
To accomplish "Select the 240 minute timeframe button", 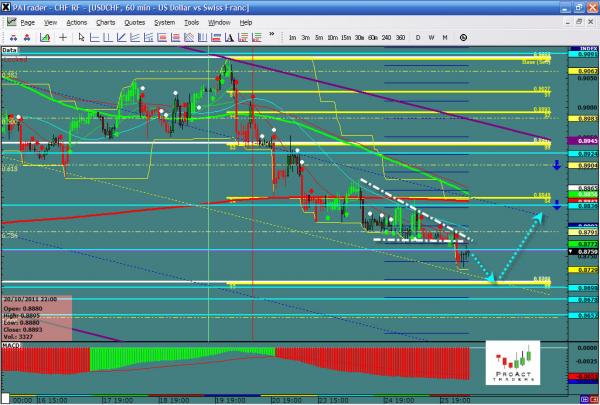I will click(x=386, y=37).
